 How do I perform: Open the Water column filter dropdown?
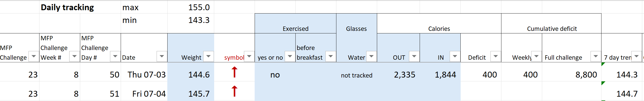(x=371, y=56)
